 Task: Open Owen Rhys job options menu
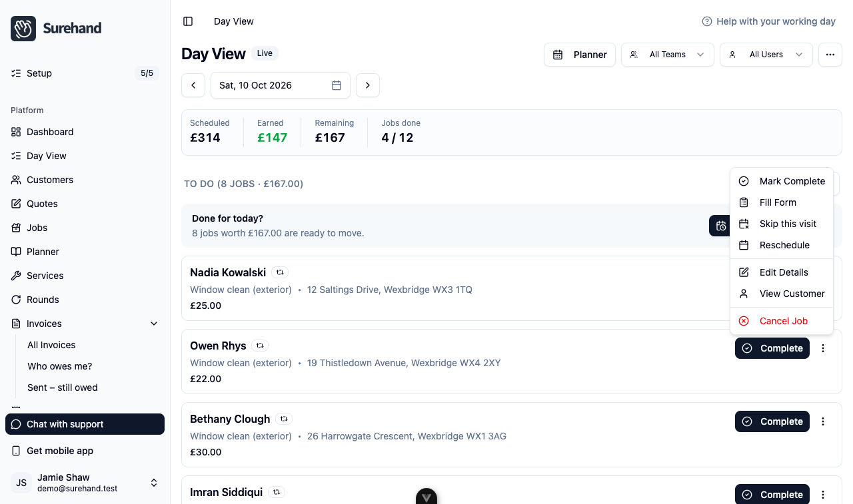pos(823,348)
